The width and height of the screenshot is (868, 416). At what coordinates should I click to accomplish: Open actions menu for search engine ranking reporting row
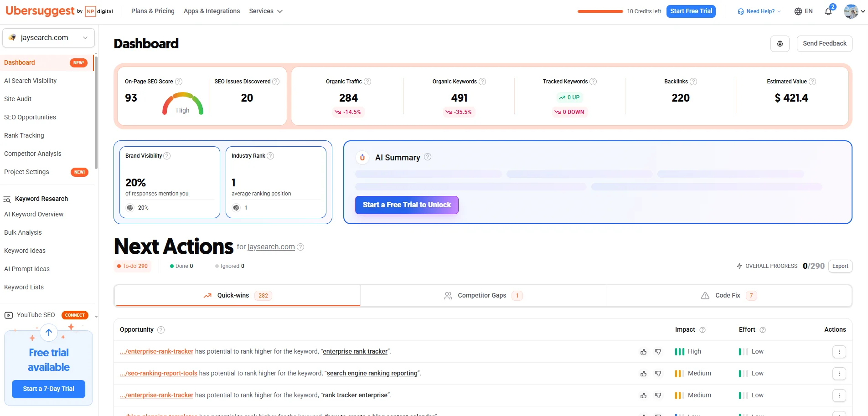pyautogui.click(x=839, y=374)
